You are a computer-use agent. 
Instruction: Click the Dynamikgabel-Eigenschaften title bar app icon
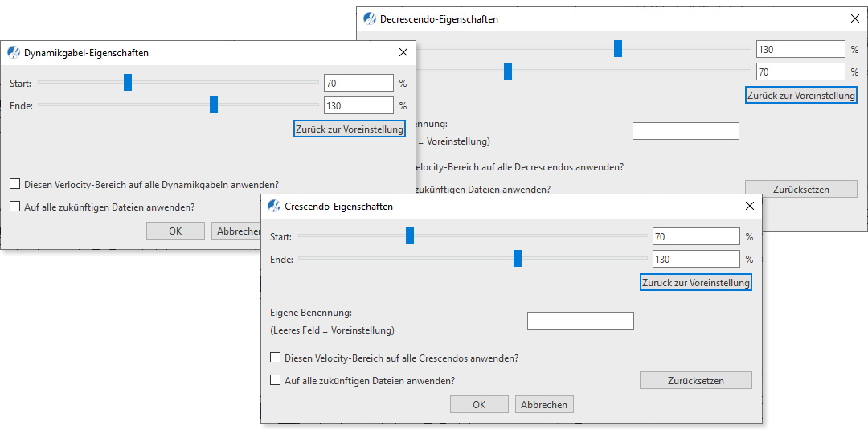pyautogui.click(x=13, y=53)
